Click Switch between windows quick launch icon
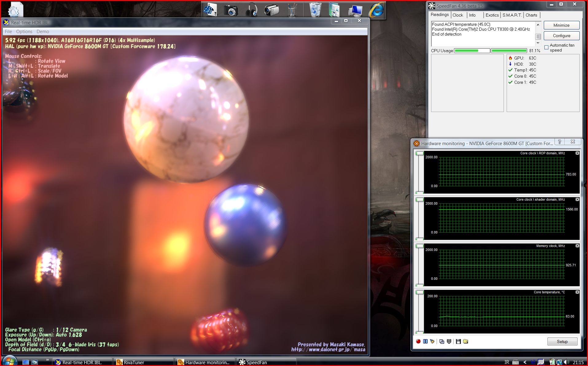The width and height of the screenshot is (588, 366). tap(35, 362)
